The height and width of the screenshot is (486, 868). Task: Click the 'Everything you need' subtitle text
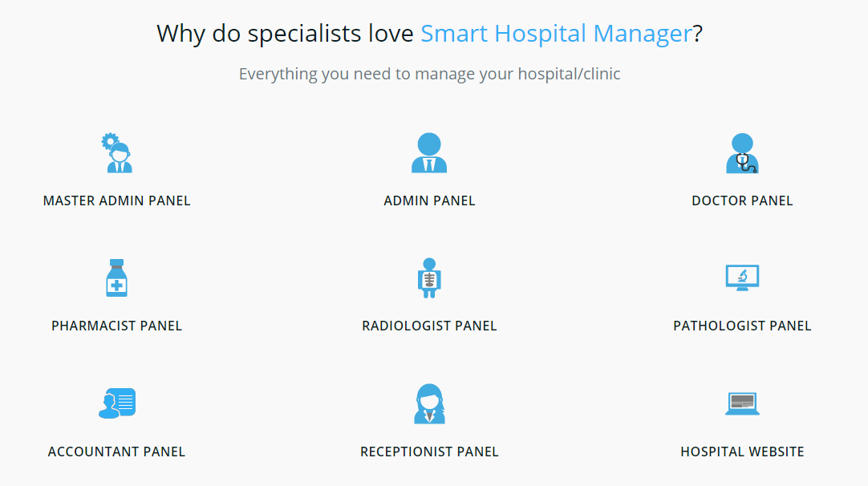pyautogui.click(x=429, y=75)
